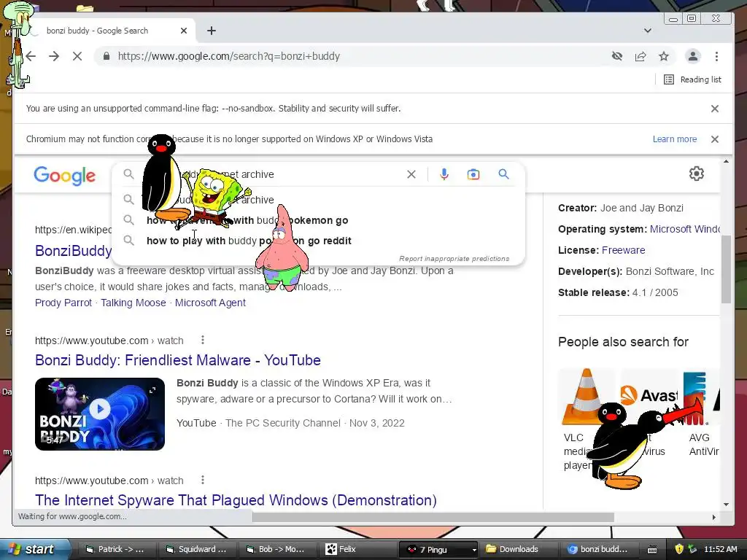Start voice search with the microphone

tap(444, 174)
